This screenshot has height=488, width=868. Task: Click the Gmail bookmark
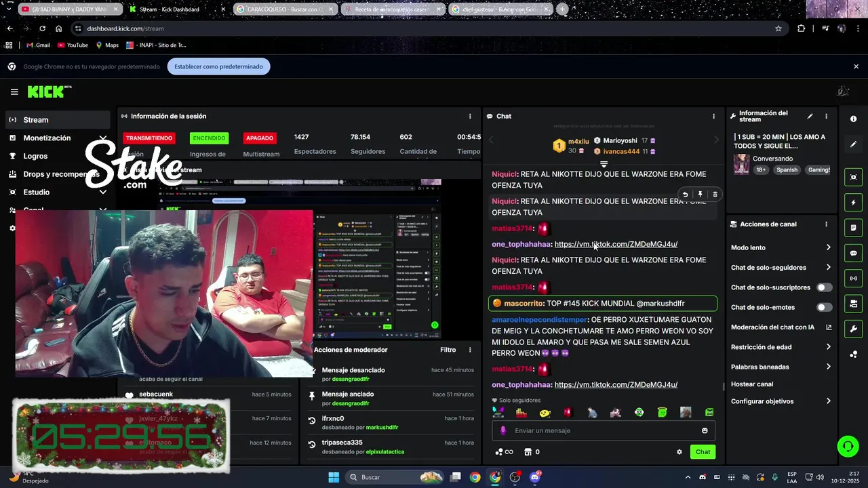click(37, 45)
